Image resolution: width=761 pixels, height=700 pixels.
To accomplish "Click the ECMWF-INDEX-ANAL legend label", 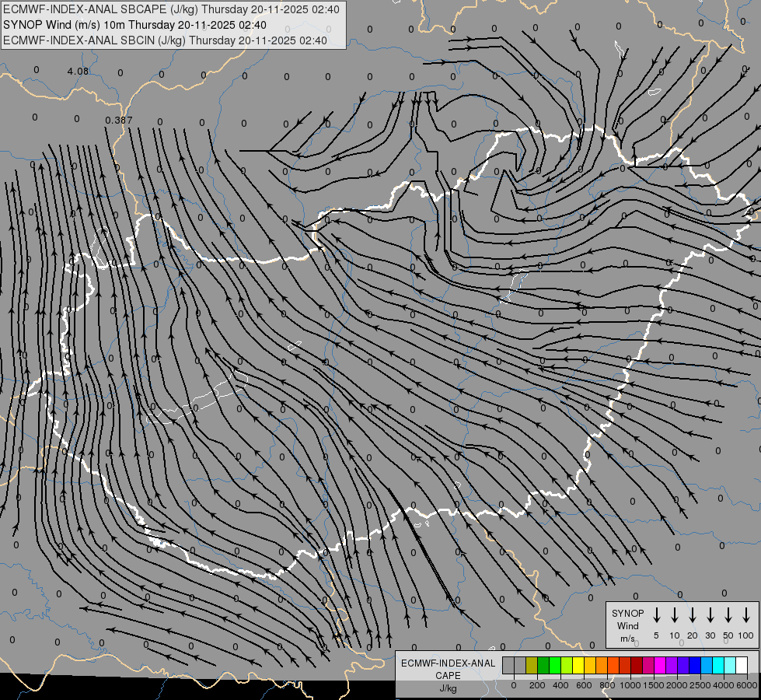I will point(448,663).
